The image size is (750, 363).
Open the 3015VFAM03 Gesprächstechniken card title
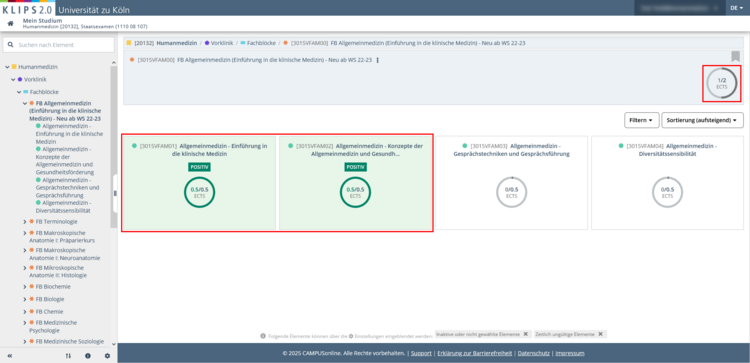tap(511, 150)
